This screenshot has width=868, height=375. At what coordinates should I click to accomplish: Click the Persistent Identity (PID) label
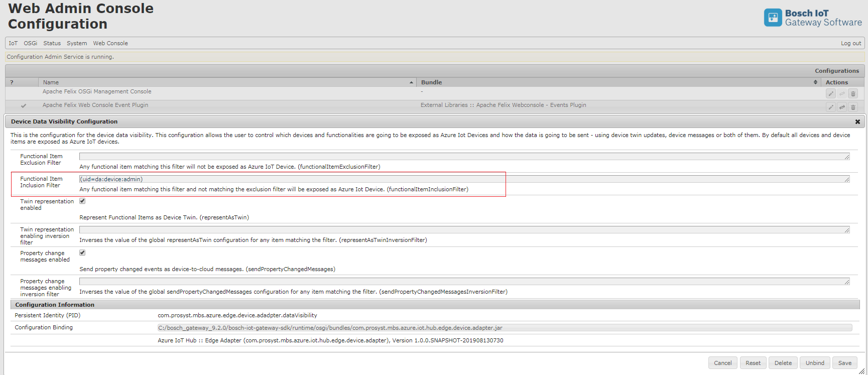[x=48, y=315]
